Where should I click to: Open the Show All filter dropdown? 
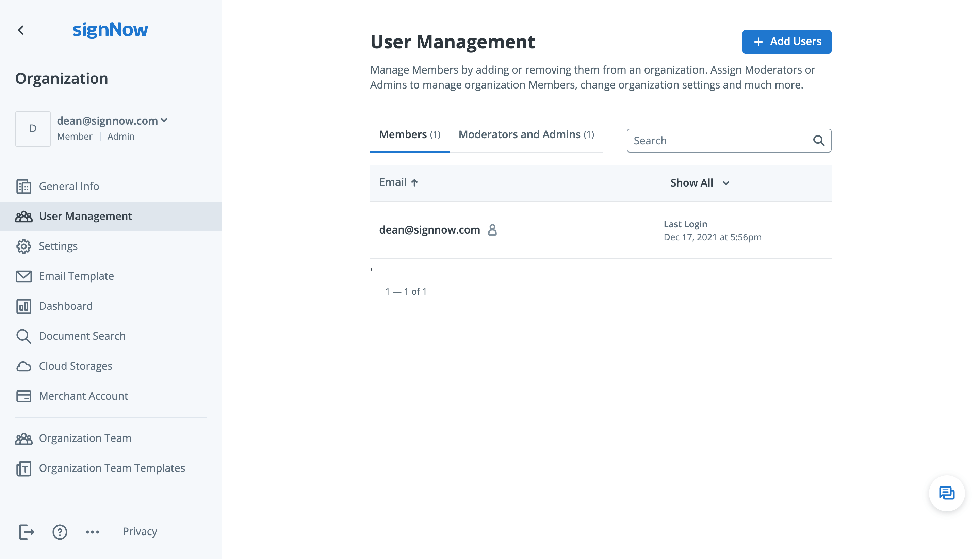click(700, 183)
